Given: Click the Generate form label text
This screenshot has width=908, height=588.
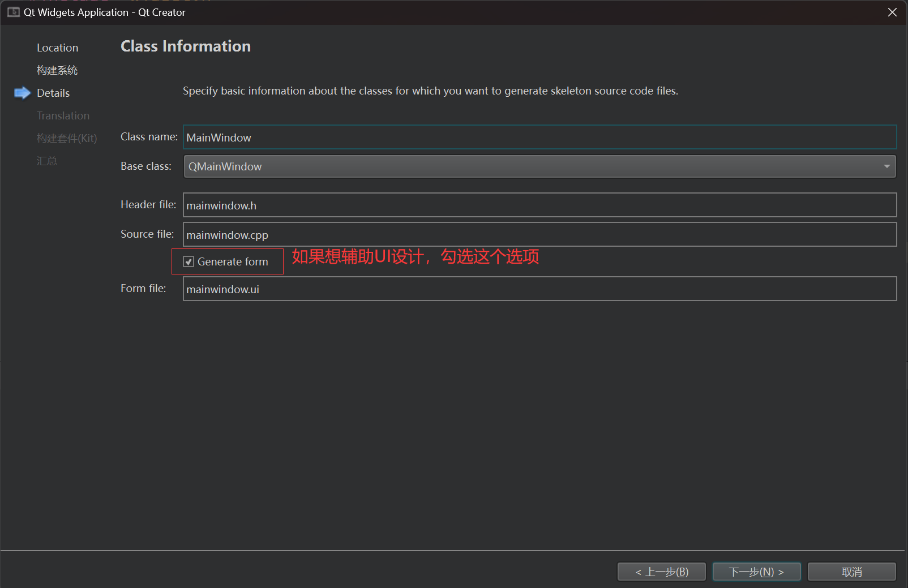Looking at the screenshot, I should (x=233, y=261).
